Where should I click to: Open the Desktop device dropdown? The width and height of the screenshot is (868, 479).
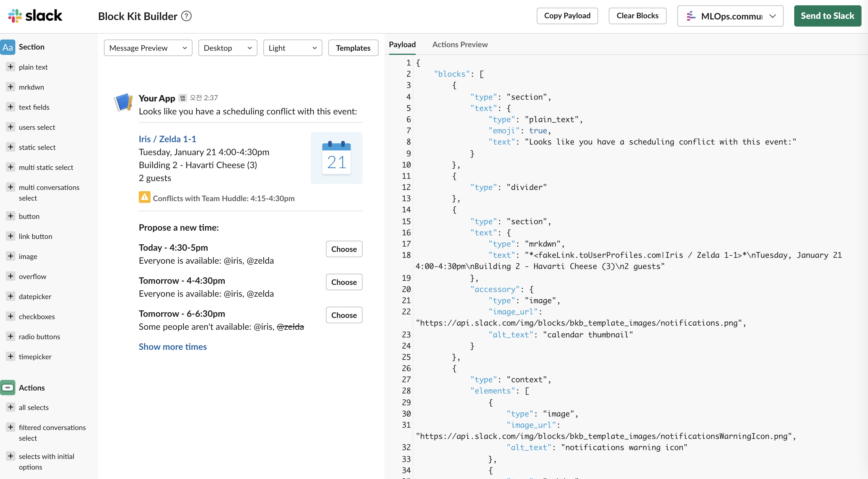(227, 48)
